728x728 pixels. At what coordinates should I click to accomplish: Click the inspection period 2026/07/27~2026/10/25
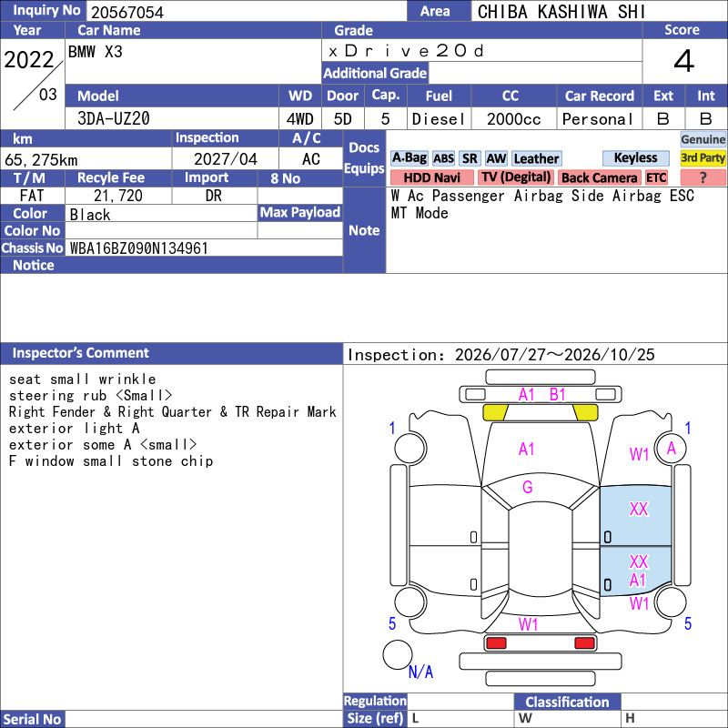pos(554,354)
